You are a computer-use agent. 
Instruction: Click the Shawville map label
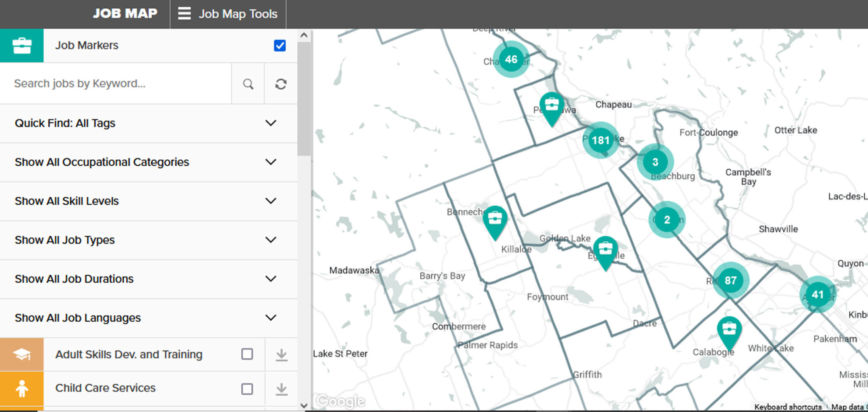point(778,229)
